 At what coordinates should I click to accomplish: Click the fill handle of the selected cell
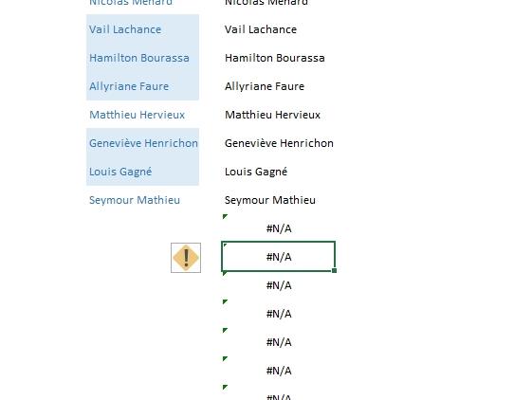(x=334, y=270)
